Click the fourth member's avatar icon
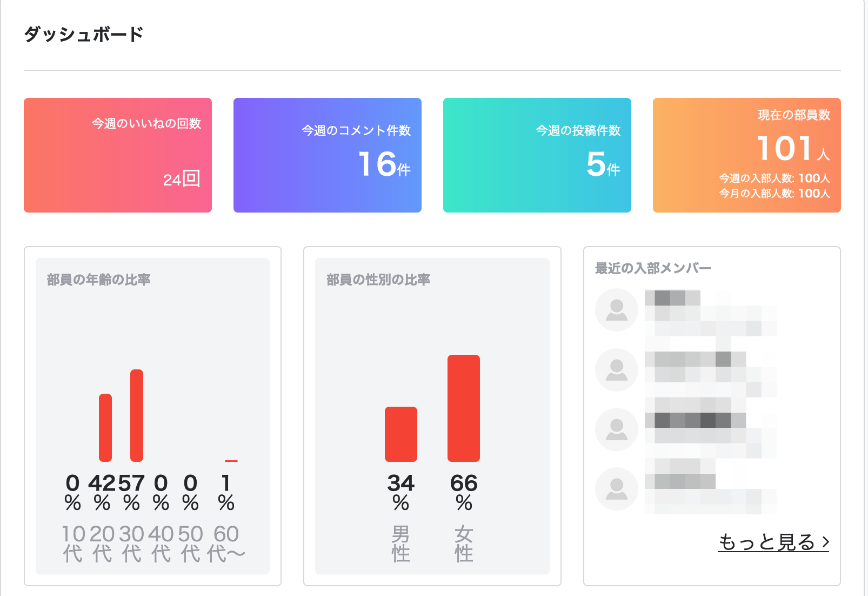Screen dimensions: 868x596 [616, 488]
